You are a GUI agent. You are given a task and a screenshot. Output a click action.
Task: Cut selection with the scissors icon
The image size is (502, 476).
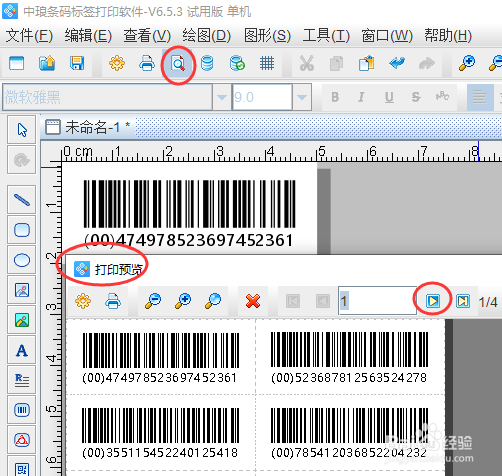click(307, 63)
